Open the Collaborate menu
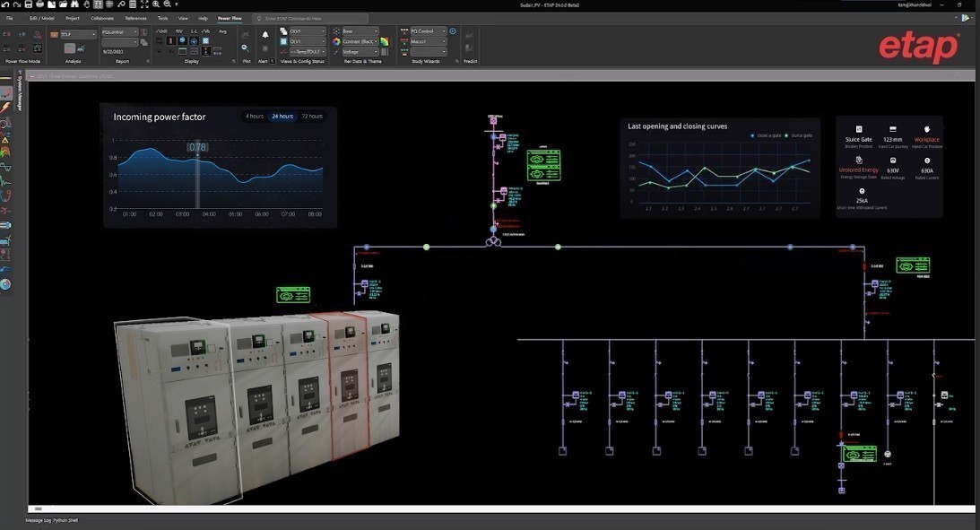Viewport: 980px width, 530px height. click(102, 18)
